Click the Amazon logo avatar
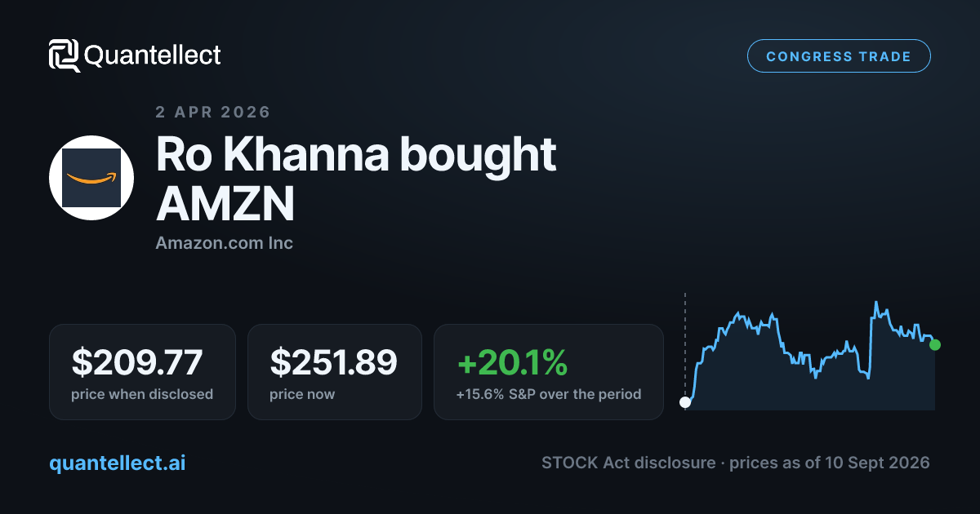980x514 pixels. [91, 178]
